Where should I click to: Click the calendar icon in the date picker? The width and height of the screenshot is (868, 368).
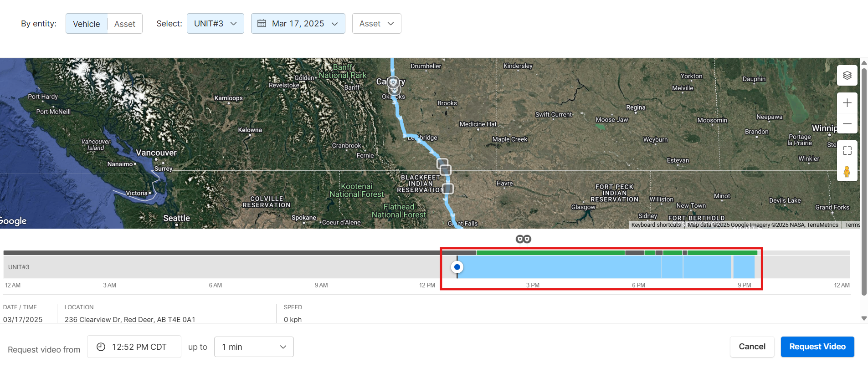point(262,23)
